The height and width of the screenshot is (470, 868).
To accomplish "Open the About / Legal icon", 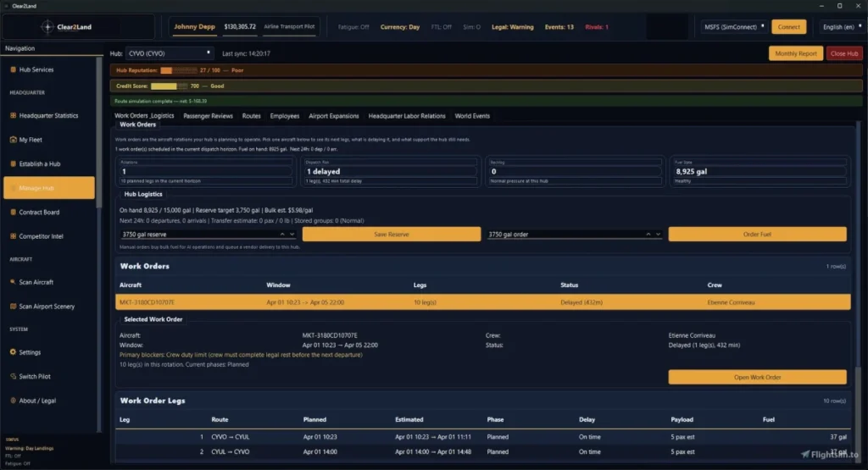I will pyautogui.click(x=13, y=401).
